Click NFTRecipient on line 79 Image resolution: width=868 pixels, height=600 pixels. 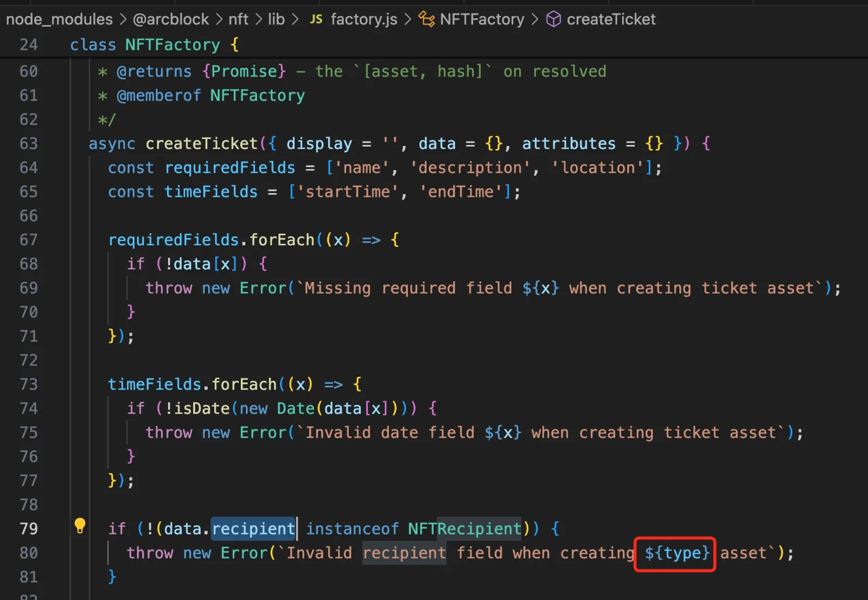coord(464,529)
